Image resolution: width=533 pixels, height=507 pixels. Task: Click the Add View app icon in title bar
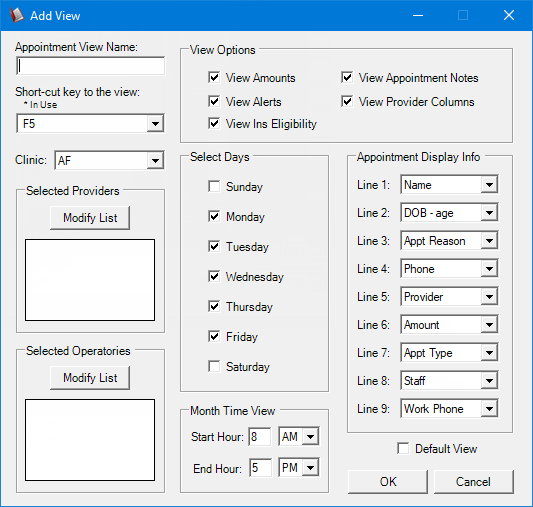pyautogui.click(x=17, y=15)
